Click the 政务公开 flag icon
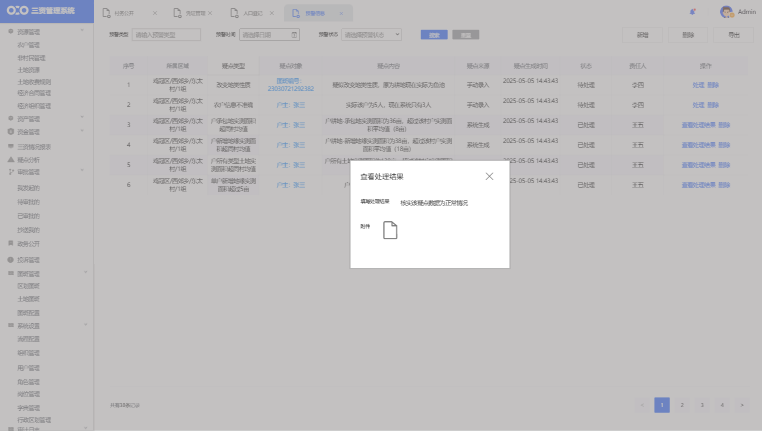The image size is (762, 431). coord(11,243)
